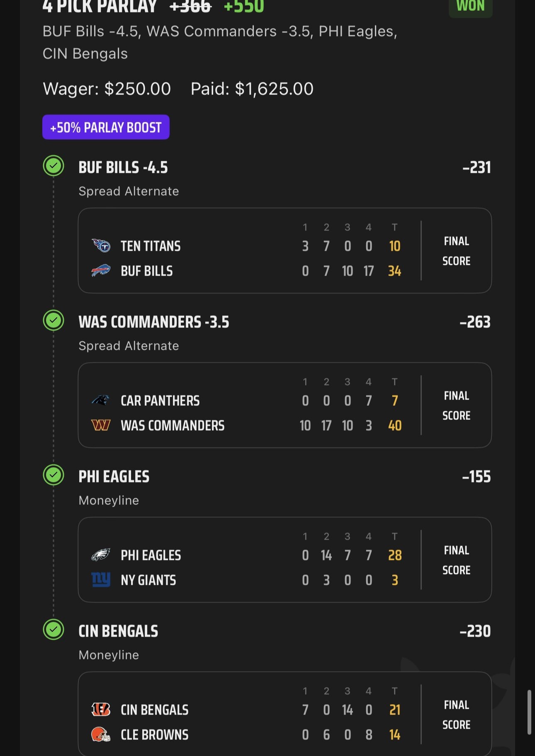535x756 pixels.
Task: Click the Cleveland Browns helmet logo
Action: [x=101, y=734]
